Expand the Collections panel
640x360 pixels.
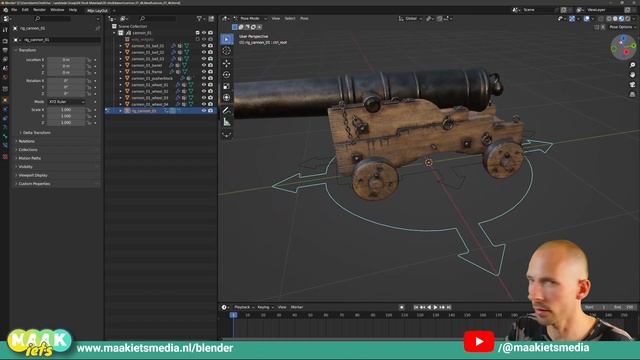coord(28,150)
